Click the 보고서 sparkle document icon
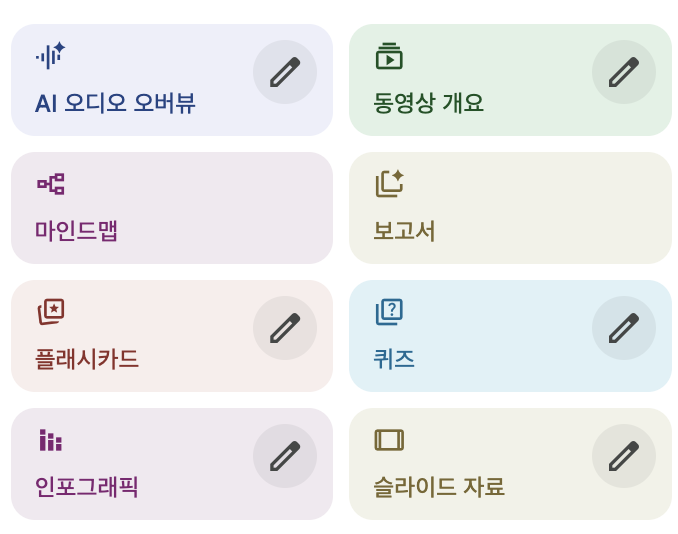This screenshot has width=678, height=534. click(389, 184)
